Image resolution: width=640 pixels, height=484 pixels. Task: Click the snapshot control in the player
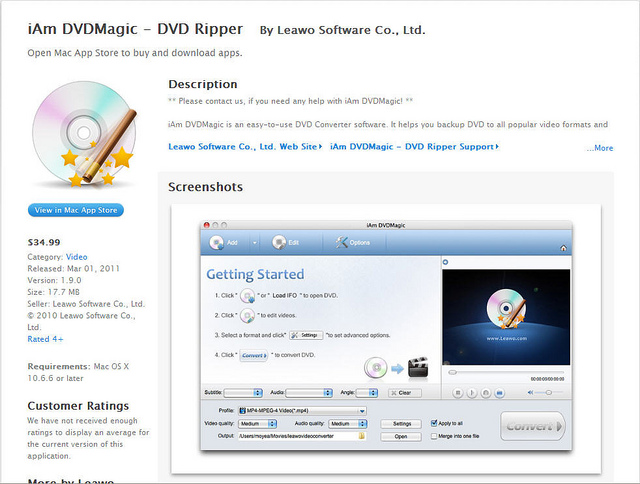click(x=486, y=393)
